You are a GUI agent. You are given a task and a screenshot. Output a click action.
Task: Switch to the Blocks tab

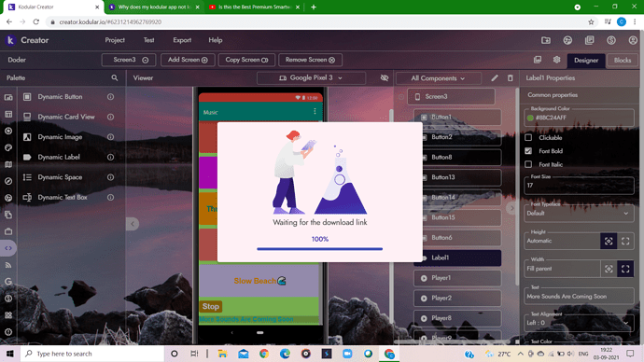click(623, 61)
